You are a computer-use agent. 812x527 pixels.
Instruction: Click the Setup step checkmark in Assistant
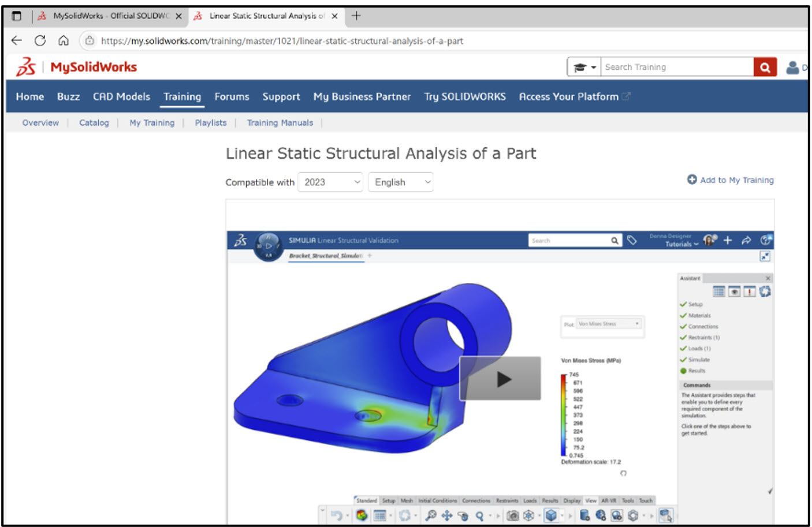point(685,304)
